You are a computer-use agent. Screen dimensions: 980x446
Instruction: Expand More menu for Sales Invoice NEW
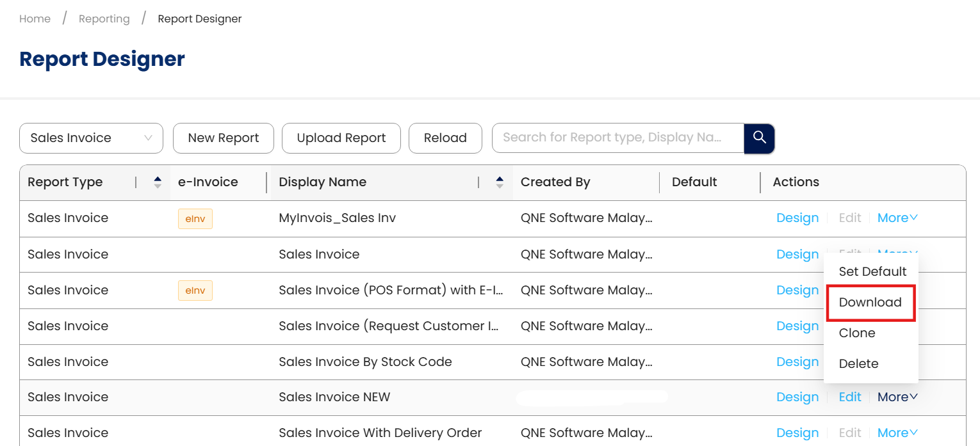coord(897,397)
